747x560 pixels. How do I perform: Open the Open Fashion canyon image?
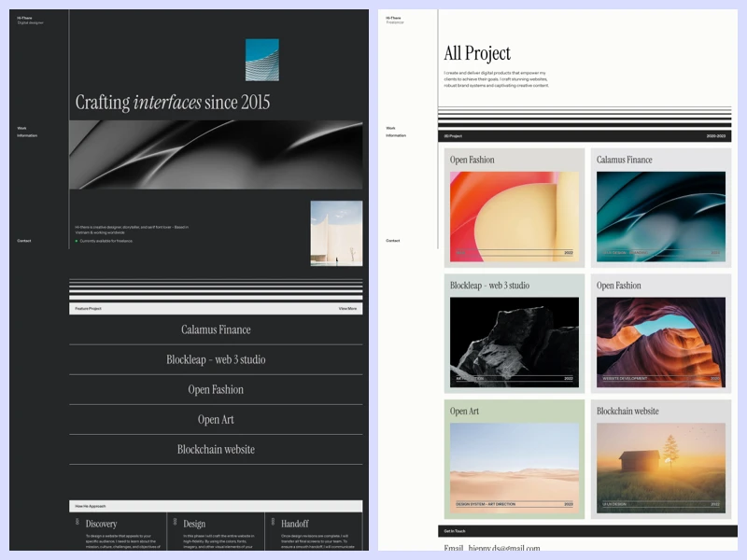tap(661, 343)
